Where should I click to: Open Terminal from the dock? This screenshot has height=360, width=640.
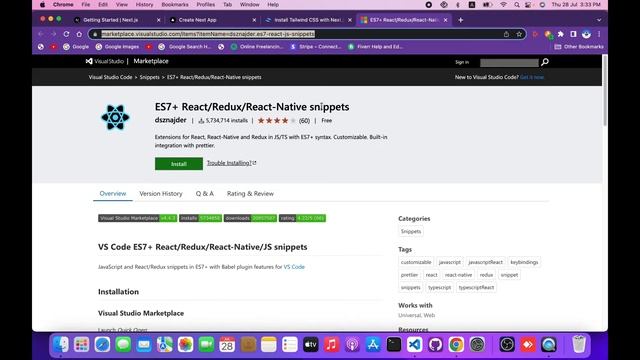[394, 344]
